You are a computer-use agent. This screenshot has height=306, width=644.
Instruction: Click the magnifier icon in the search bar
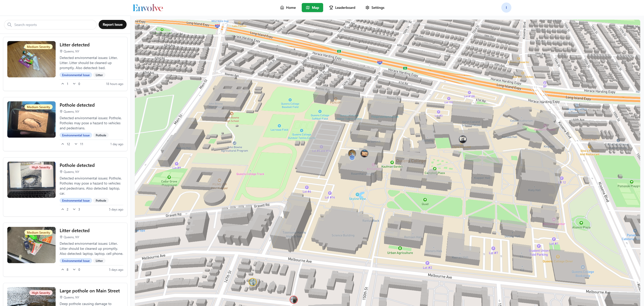pyautogui.click(x=10, y=25)
